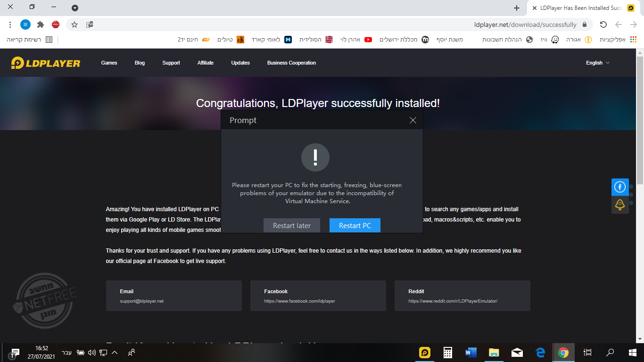This screenshot has height=362, width=644.
Task: Open the לאומי קארד bookmark
Action: coord(271,40)
